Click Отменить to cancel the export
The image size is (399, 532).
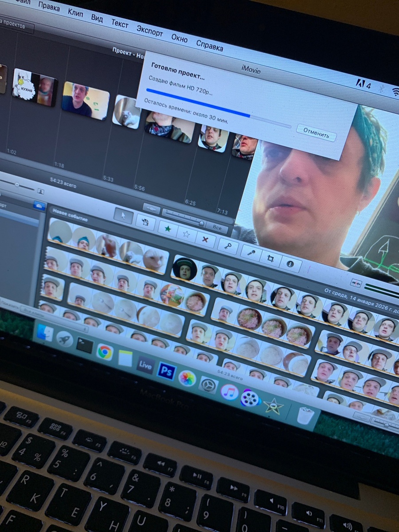[x=316, y=133]
